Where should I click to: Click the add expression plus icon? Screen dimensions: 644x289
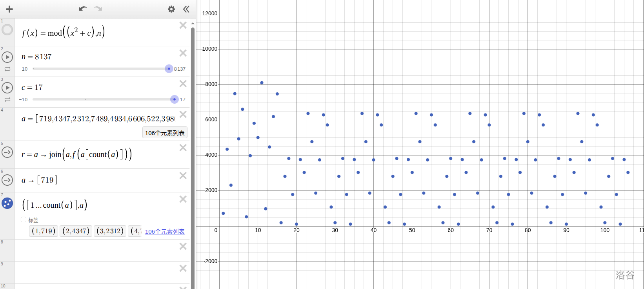coord(9,9)
